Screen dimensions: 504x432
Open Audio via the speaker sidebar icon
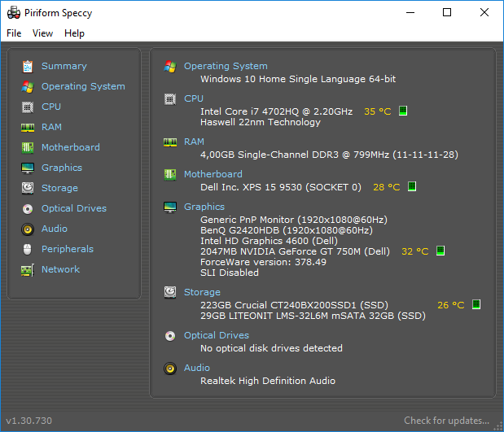[28, 229]
